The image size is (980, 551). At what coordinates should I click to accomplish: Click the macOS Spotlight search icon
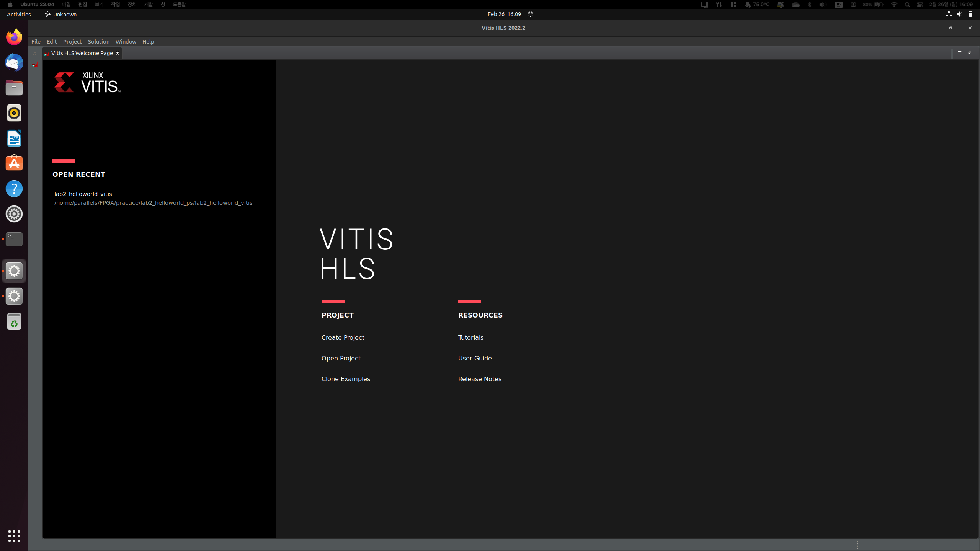tap(907, 5)
